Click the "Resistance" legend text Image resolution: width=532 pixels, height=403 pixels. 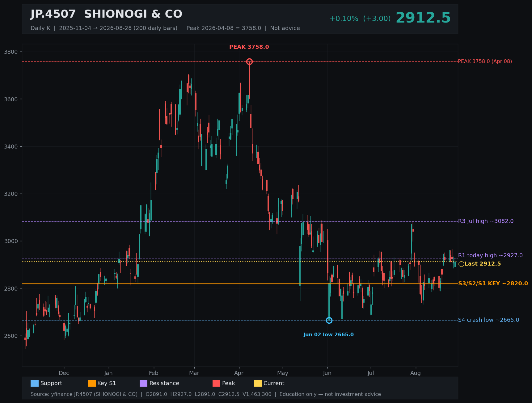pyautogui.click(x=164, y=383)
